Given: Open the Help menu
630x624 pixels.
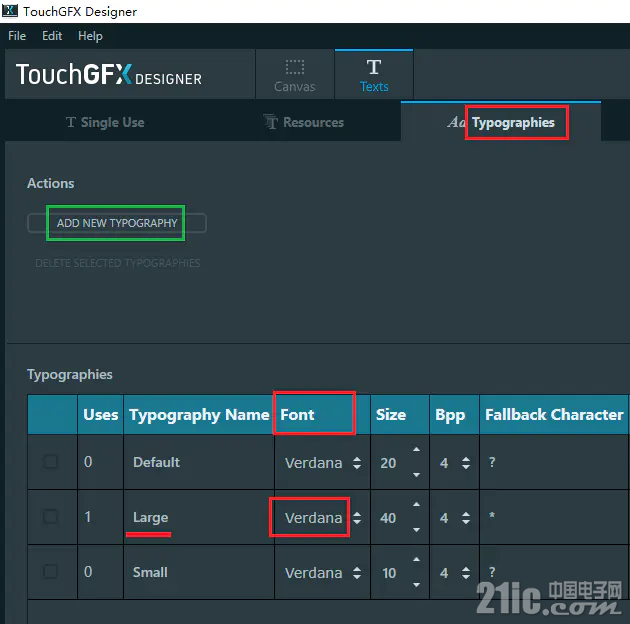Looking at the screenshot, I should [x=90, y=36].
